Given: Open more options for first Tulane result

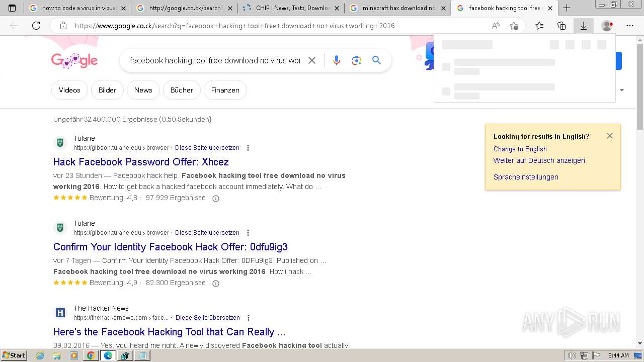Looking at the screenshot, I should (x=248, y=148).
